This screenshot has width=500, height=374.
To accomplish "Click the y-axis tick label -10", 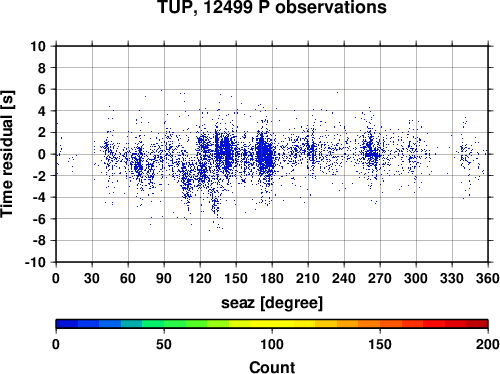I will [x=35, y=262].
